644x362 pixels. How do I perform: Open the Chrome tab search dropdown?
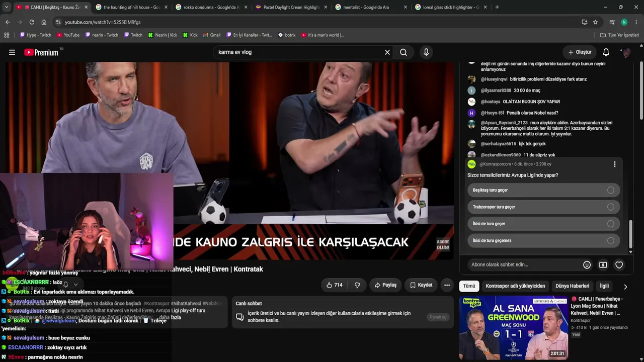click(7, 7)
